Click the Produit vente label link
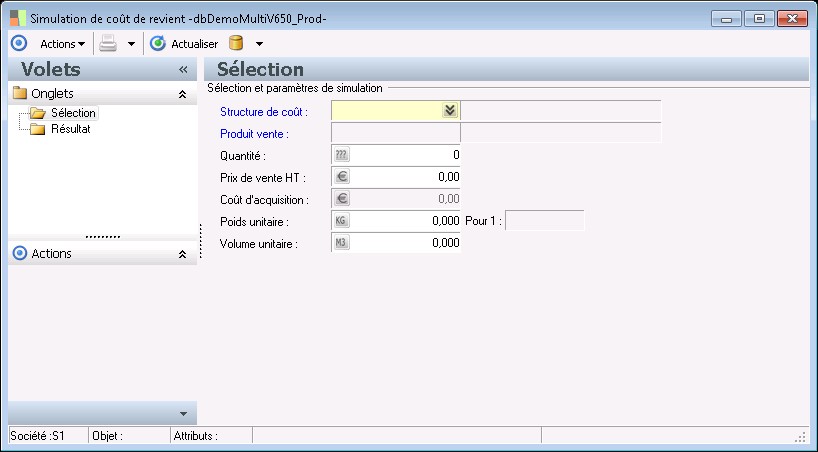 click(254, 134)
